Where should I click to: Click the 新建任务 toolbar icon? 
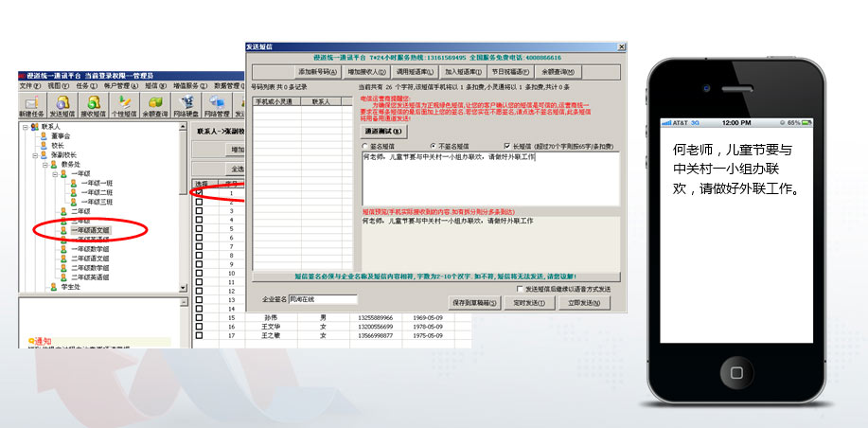(32, 105)
